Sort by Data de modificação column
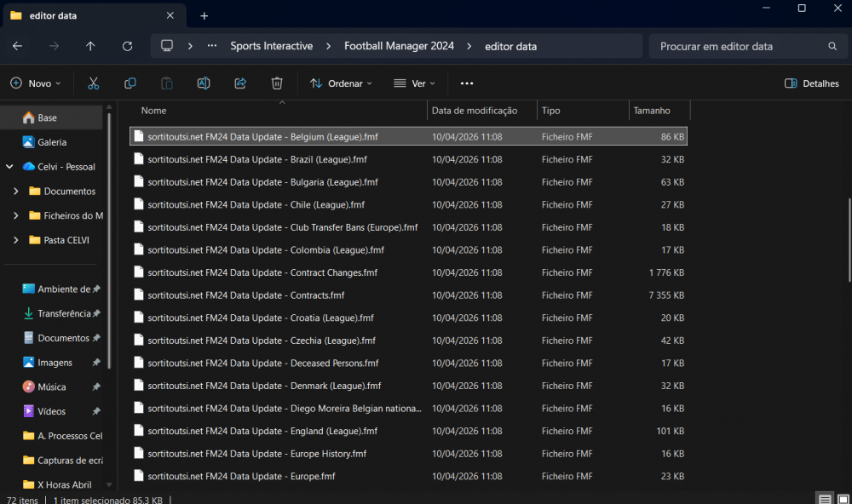852x504 pixels. [482, 111]
